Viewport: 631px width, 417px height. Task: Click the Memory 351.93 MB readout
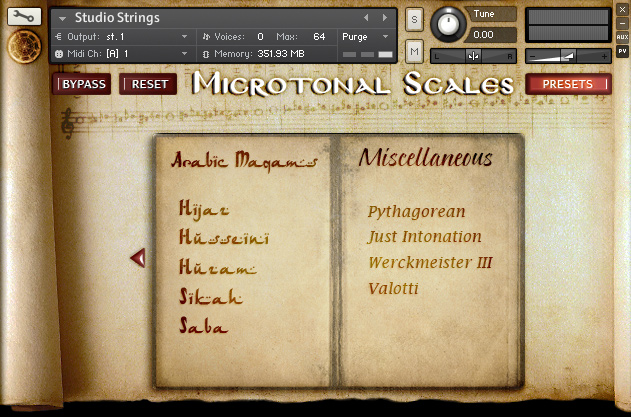281,54
